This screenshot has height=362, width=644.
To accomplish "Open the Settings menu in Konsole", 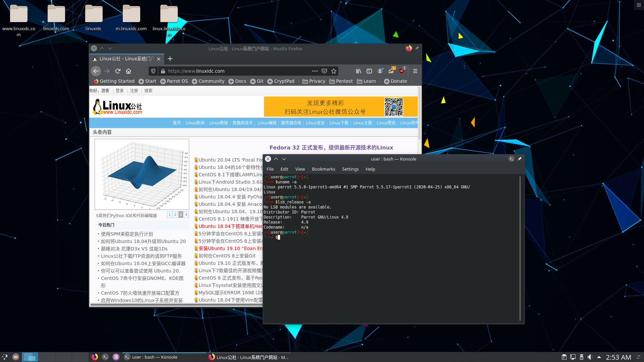I will pos(350,169).
